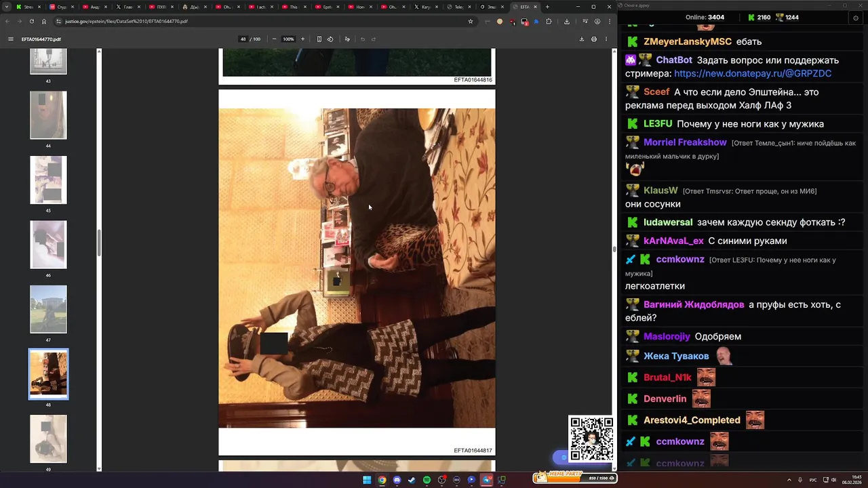
Task: Click the PDF undo arrow
Action: (x=363, y=39)
